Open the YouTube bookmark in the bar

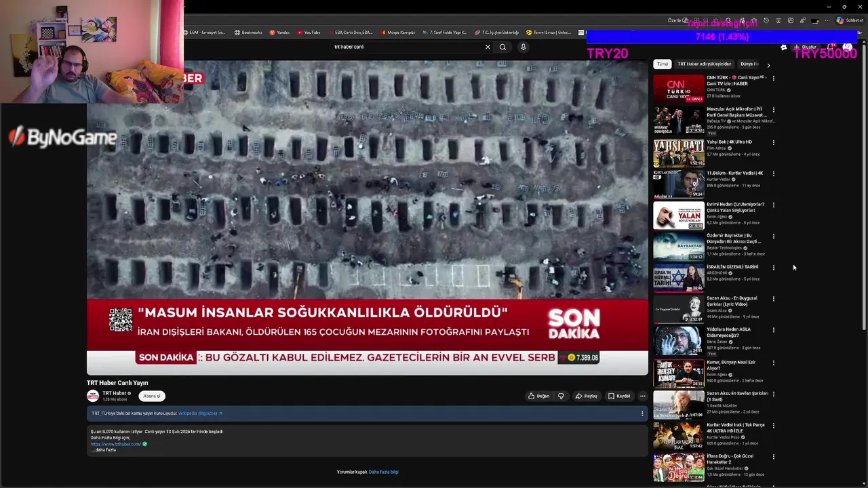tap(308, 33)
